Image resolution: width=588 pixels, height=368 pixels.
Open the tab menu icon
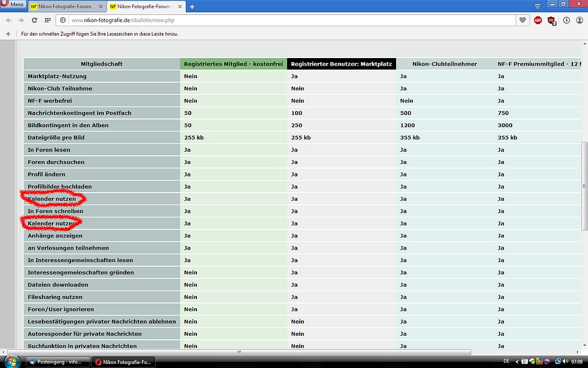coord(537,6)
